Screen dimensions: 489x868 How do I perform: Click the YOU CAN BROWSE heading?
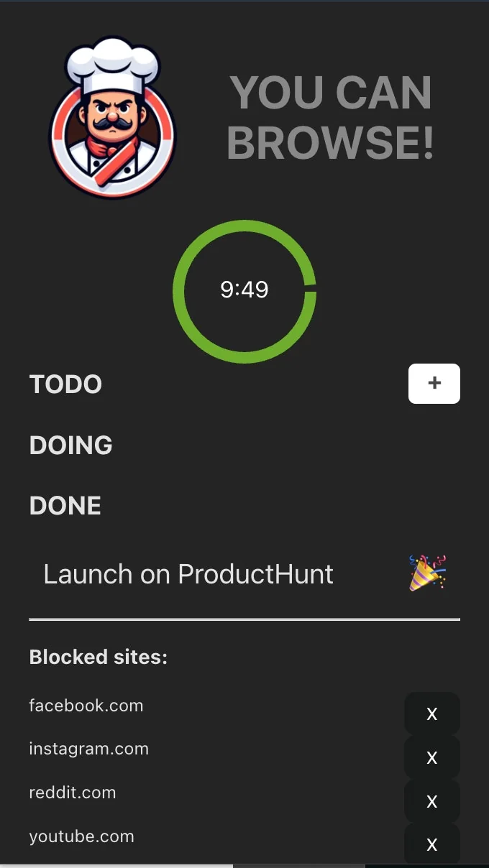(x=331, y=118)
